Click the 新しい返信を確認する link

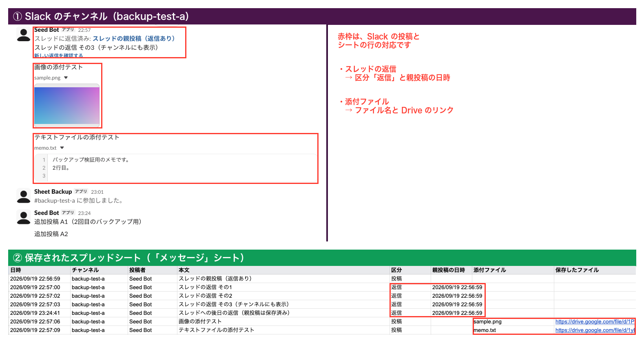[x=58, y=55]
